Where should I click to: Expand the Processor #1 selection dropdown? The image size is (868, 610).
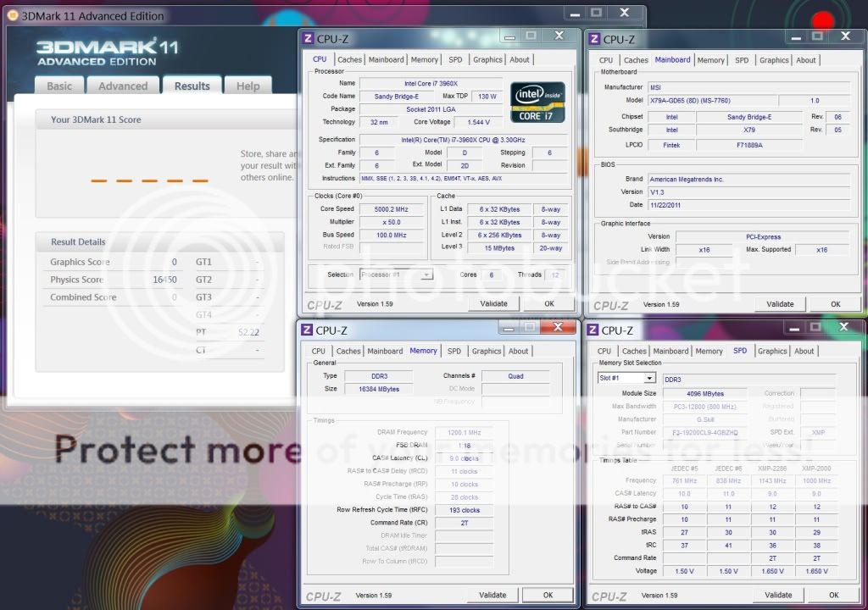tap(426, 274)
